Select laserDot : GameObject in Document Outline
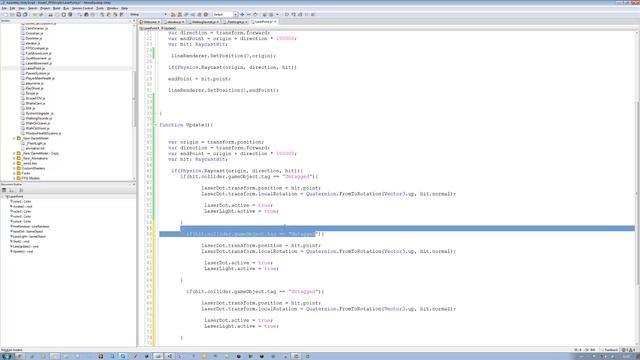 [27, 231]
